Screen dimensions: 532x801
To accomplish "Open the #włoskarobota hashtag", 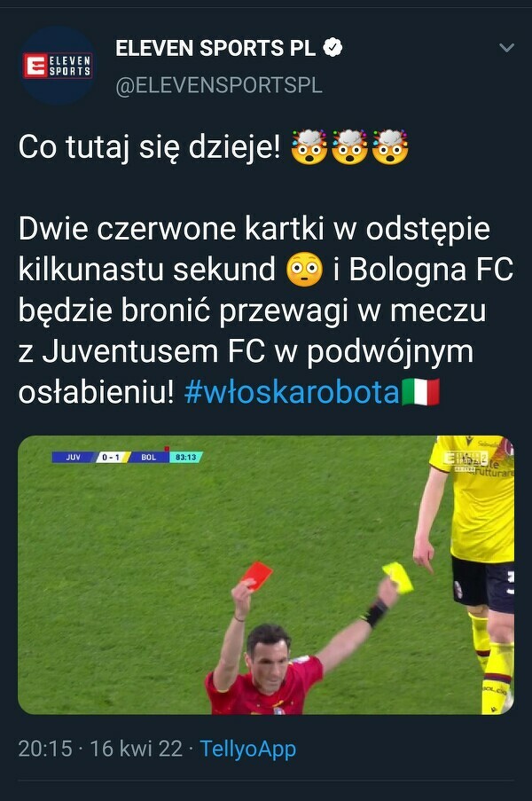I will coord(292,392).
